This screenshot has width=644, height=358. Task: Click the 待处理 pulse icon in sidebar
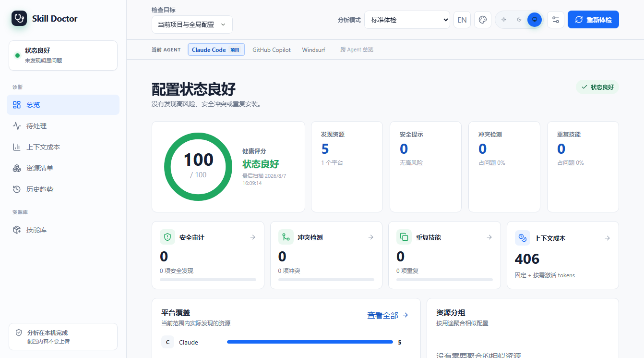[x=17, y=126]
